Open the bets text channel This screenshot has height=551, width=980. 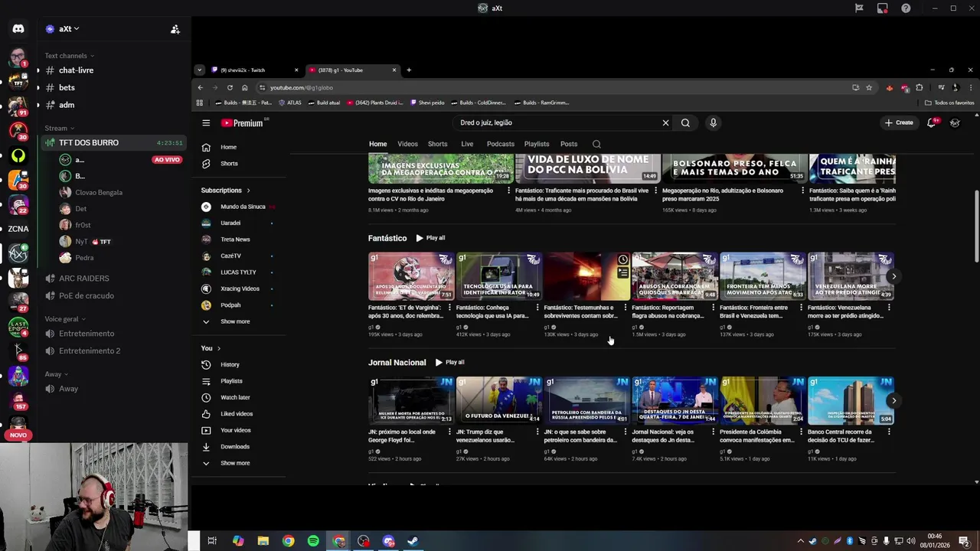(113, 87)
